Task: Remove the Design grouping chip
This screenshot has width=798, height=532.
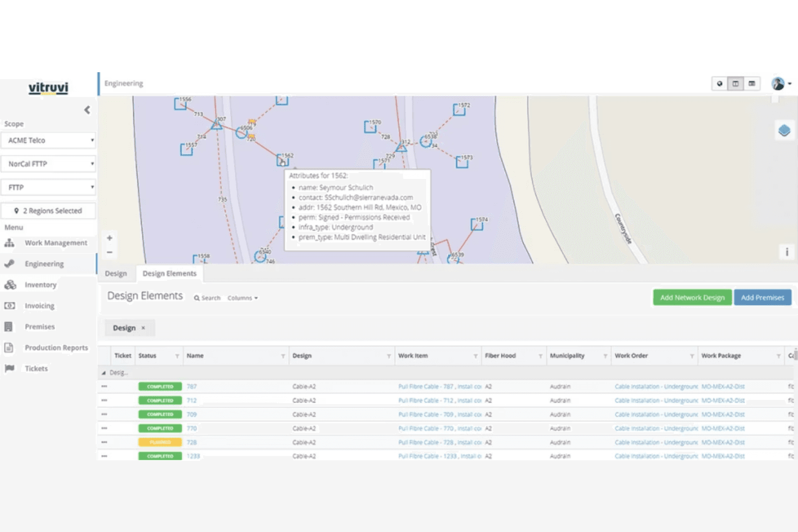Action: 143,328
